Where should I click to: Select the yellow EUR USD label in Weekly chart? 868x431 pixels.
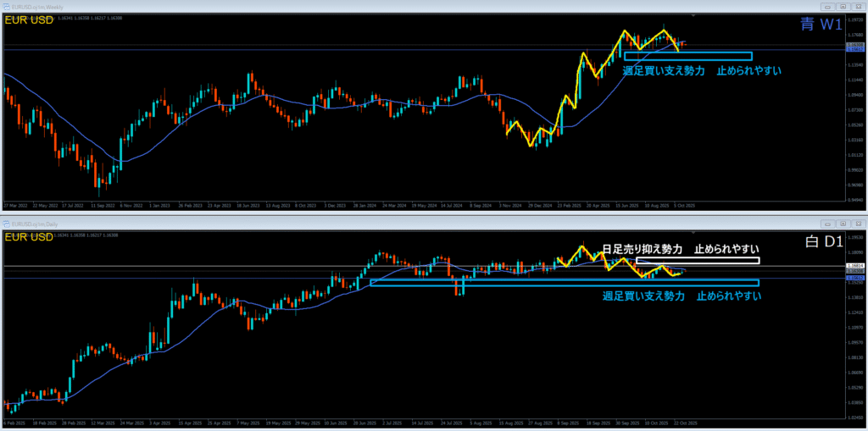pyautogui.click(x=30, y=20)
